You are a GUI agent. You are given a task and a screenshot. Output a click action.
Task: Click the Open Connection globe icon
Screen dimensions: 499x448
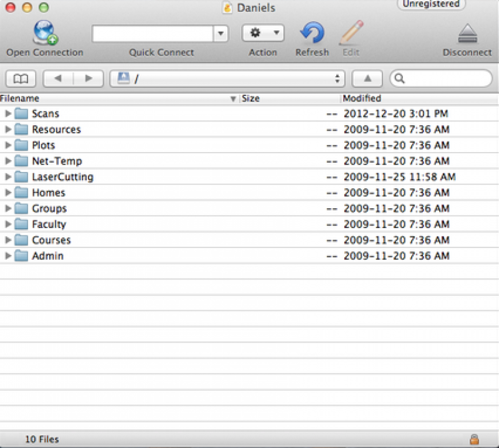click(x=46, y=32)
